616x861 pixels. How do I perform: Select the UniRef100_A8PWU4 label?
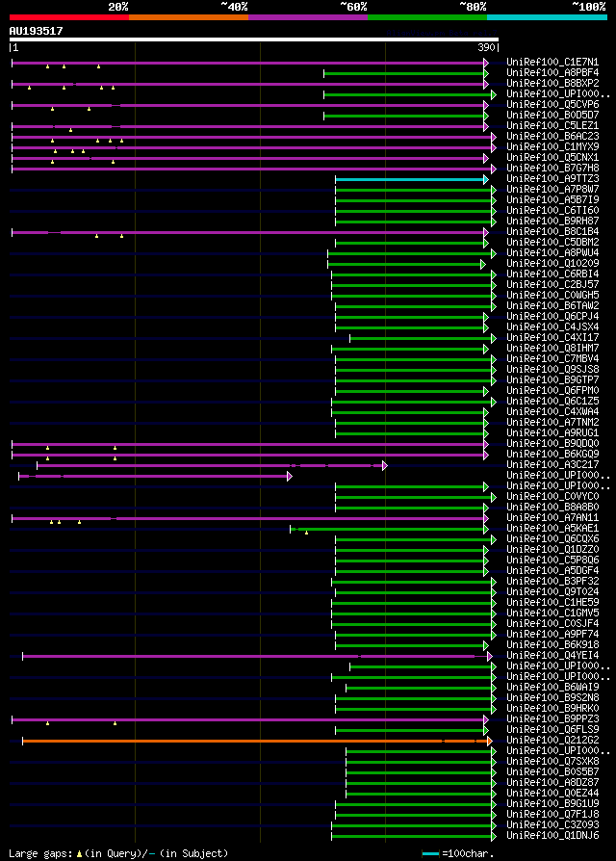tap(552, 252)
